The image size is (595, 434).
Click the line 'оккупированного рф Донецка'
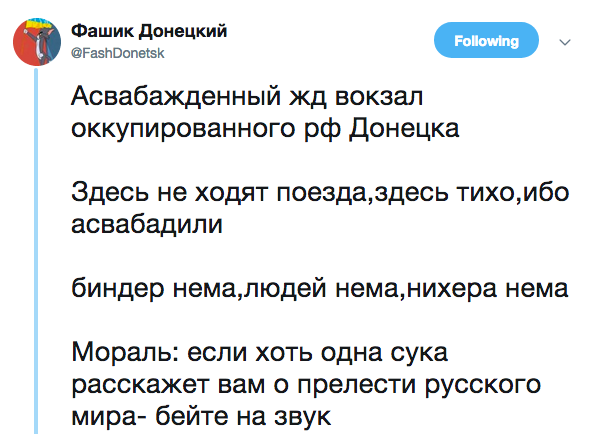tap(265, 129)
